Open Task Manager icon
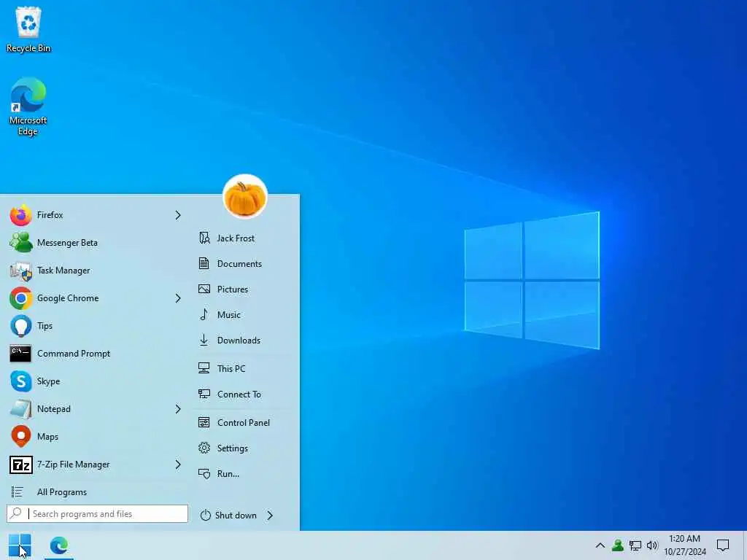This screenshot has height=560, width=747. tap(21, 271)
